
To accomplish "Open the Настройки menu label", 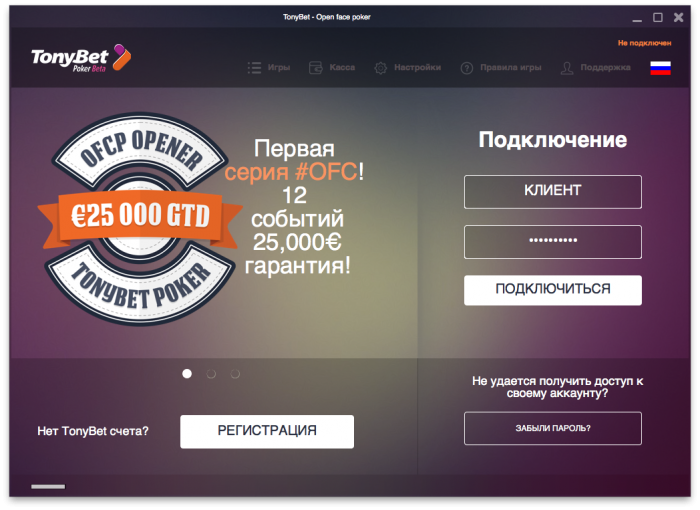I will point(417,67).
